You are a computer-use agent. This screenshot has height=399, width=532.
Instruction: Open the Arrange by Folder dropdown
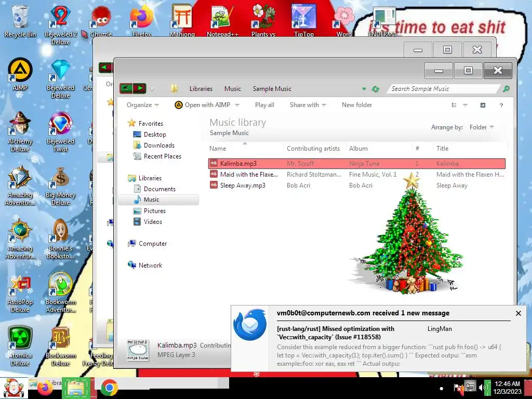click(x=482, y=127)
